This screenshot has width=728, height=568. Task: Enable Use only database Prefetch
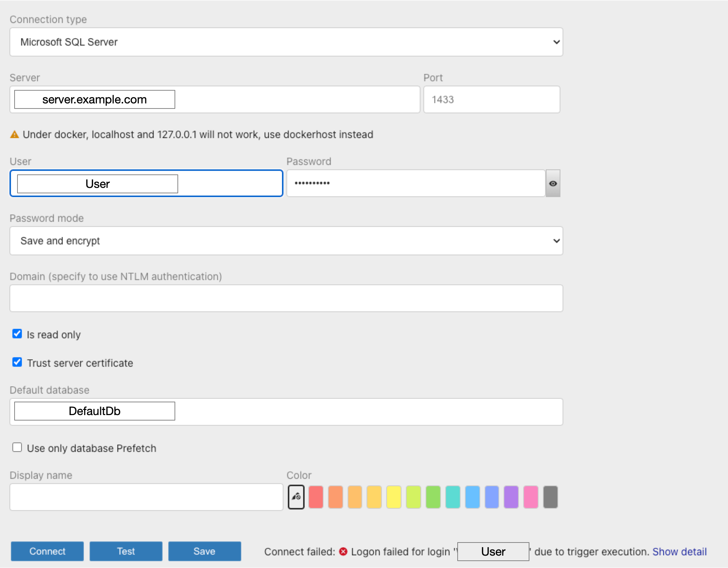[x=17, y=447]
